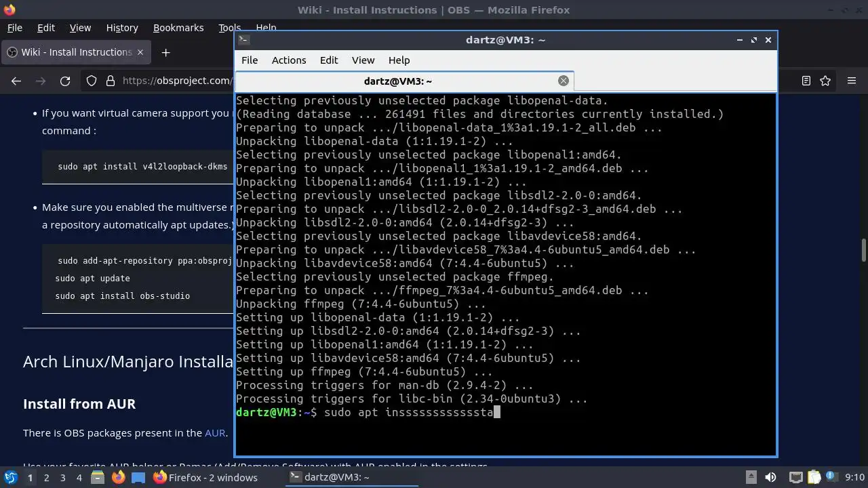The image size is (868, 488).
Task: Toggle reader view in Firefox
Action: 806,81
